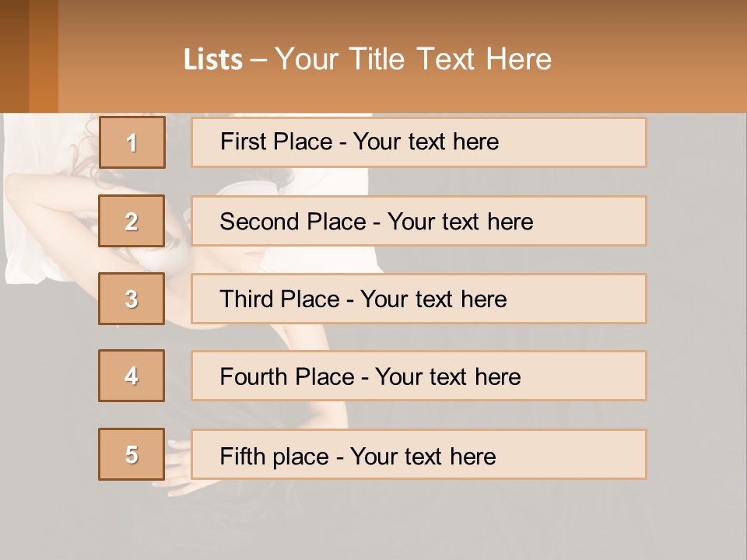Select the number 2 box

point(132,221)
